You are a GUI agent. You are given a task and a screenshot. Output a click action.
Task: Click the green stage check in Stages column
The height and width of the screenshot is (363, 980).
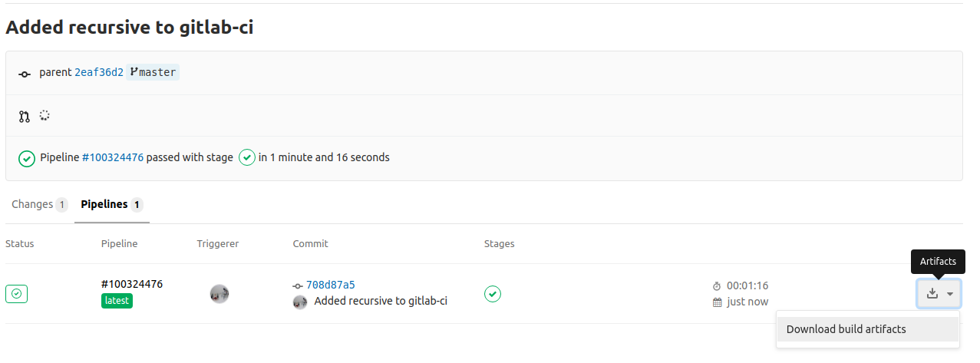tap(493, 293)
